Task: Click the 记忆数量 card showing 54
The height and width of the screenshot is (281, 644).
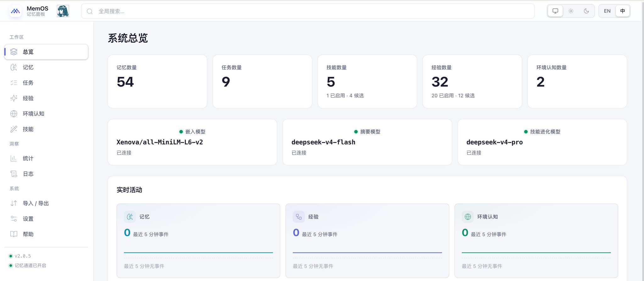Action: click(x=158, y=82)
